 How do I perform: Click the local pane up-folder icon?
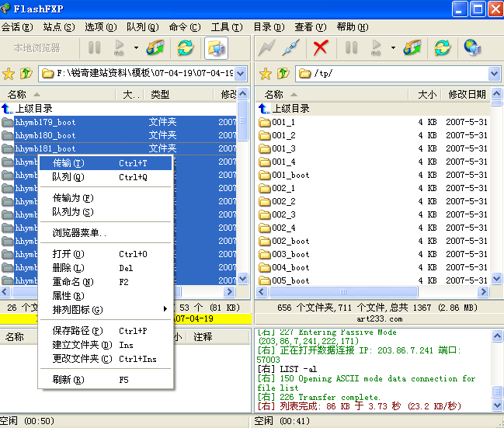pos(26,74)
